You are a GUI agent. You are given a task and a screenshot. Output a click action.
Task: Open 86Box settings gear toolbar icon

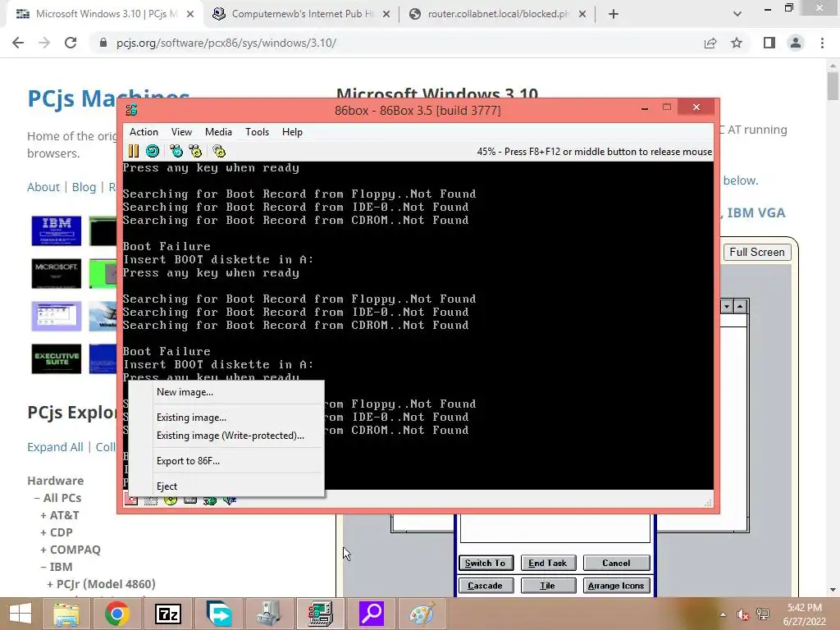click(x=219, y=151)
